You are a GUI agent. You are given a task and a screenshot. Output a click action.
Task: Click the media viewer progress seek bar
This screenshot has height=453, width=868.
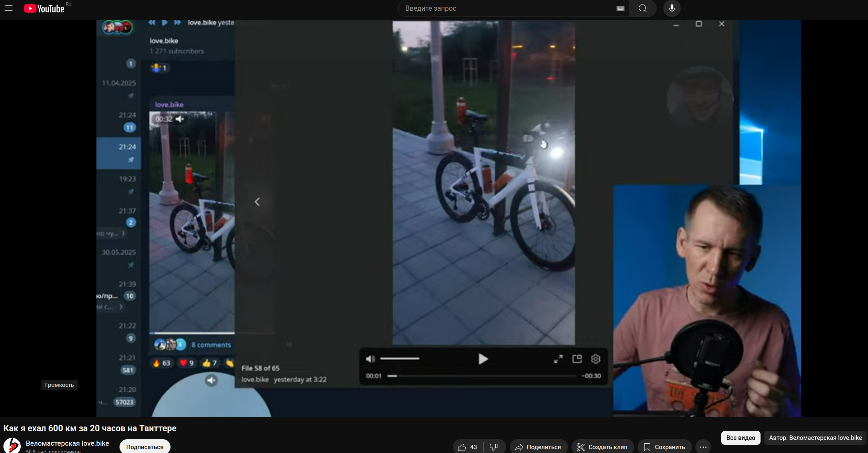[482, 376]
